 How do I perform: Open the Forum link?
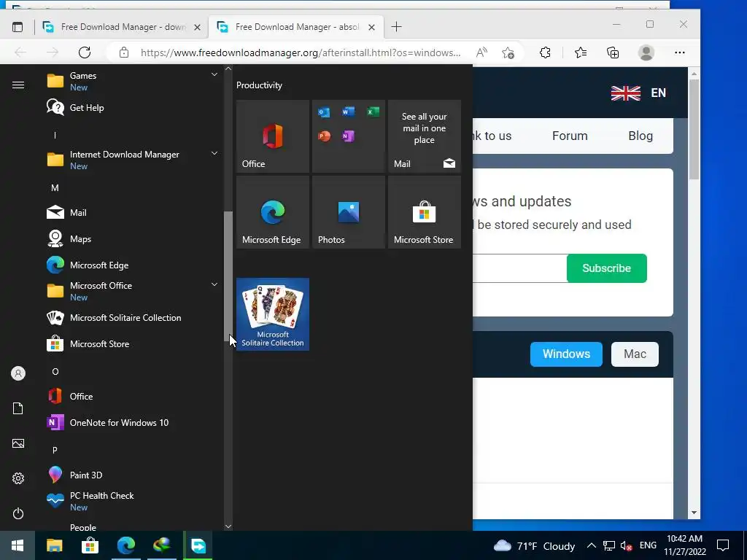[570, 136]
